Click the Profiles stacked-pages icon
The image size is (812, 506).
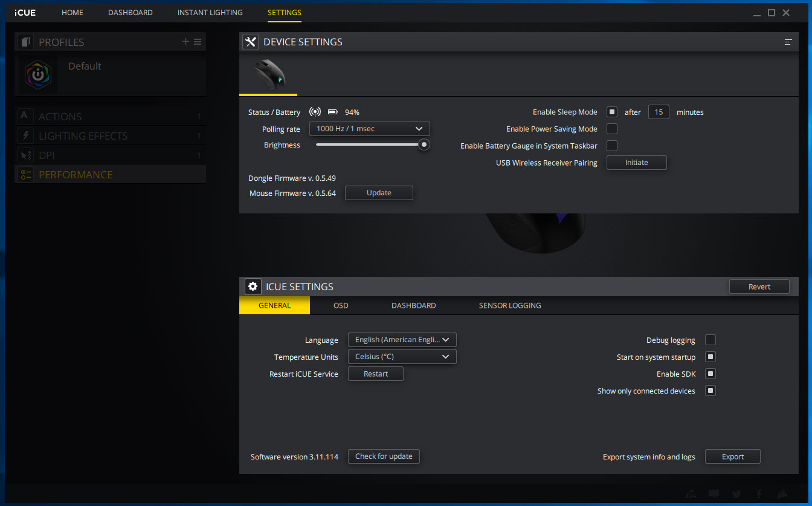click(25, 42)
